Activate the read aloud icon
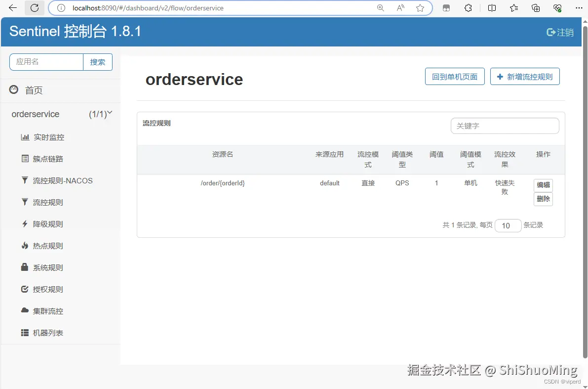This screenshot has width=588, height=389. point(400,8)
